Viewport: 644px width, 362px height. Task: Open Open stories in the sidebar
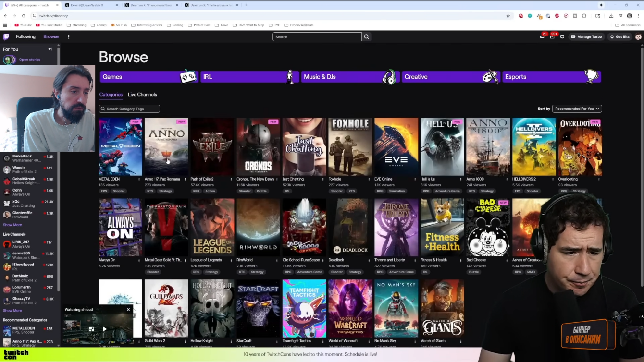coord(29,60)
